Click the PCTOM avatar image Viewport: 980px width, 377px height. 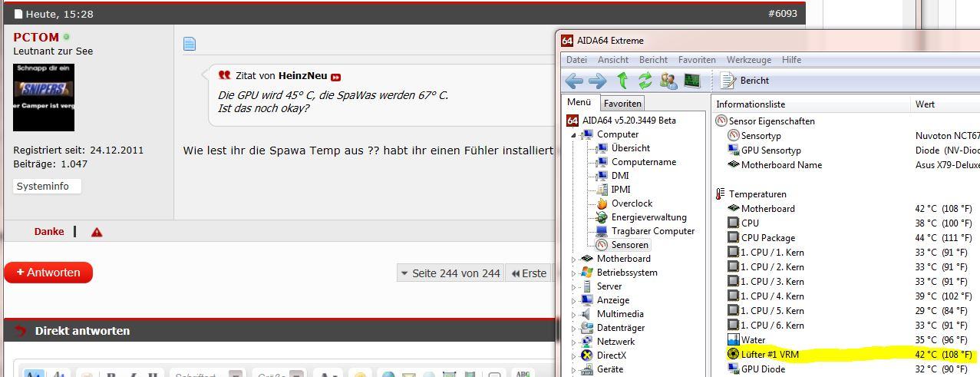tap(44, 98)
